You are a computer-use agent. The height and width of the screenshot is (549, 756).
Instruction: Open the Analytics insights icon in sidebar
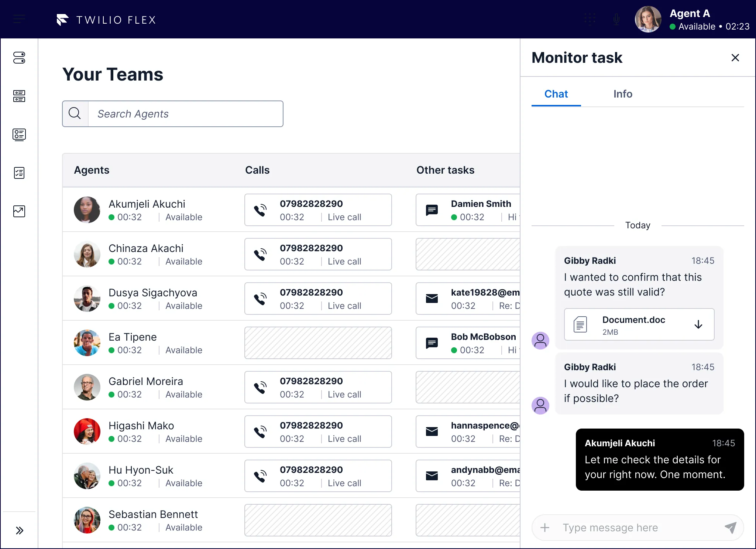coord(20,211)
